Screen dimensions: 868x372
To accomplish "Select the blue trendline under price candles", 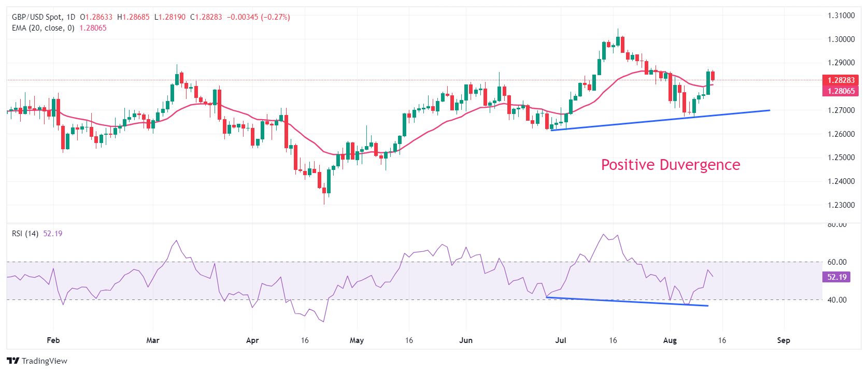I will click(661, 120).
